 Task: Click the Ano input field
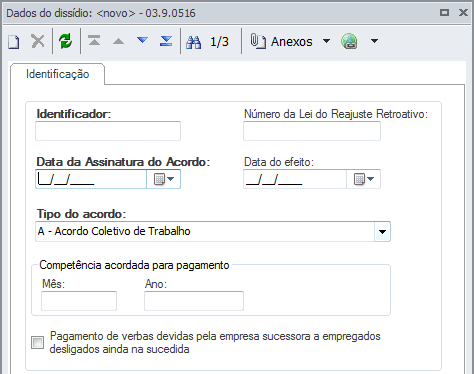pyautogui.click(x=194, y=301)
